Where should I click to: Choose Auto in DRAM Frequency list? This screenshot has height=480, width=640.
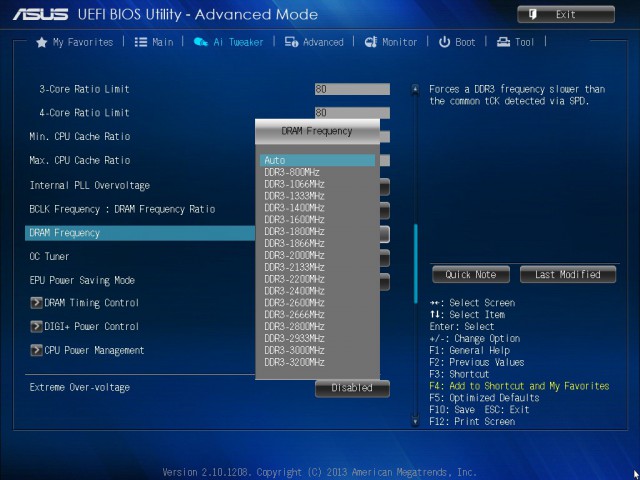[x=317, y=160]
